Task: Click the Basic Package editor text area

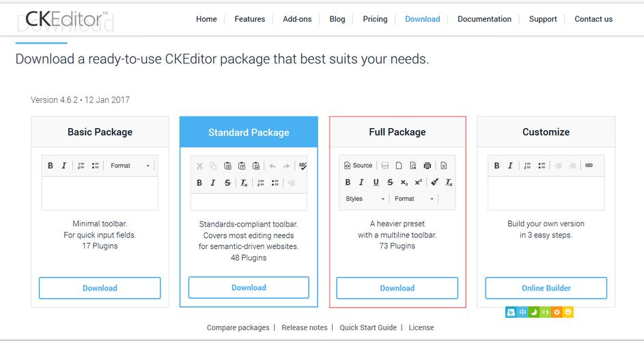Action: pyautogui.click(x=100, y=192)
